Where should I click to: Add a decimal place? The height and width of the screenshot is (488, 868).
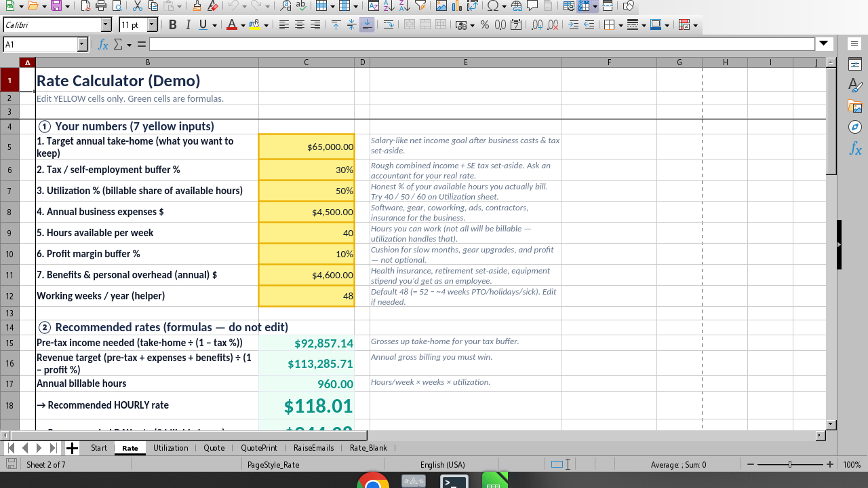536,25
